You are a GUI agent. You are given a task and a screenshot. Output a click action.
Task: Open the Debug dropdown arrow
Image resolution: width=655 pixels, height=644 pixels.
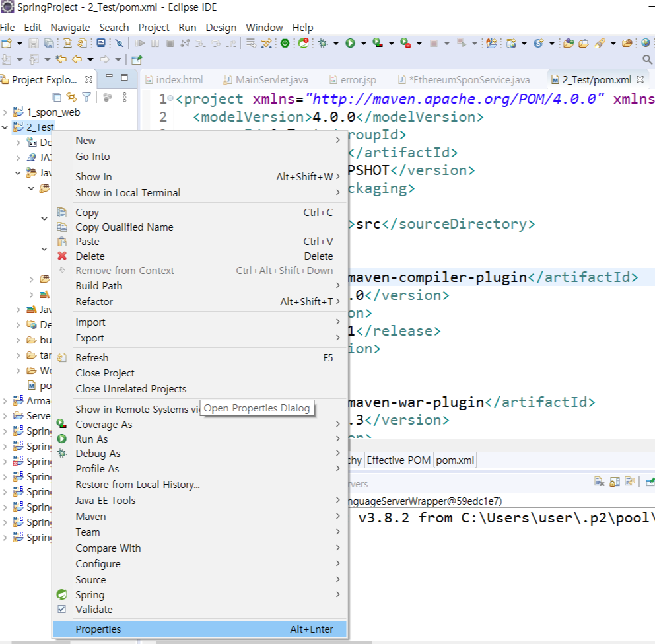(x=336, y=43)
